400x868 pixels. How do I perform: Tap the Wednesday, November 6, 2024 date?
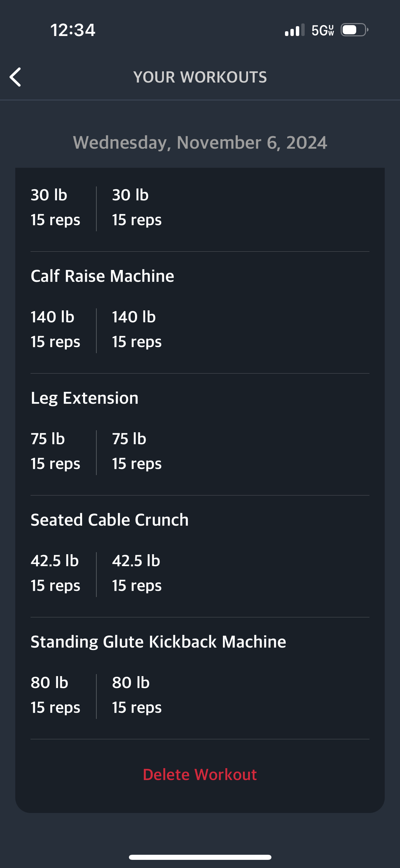[x=200, y=143]
